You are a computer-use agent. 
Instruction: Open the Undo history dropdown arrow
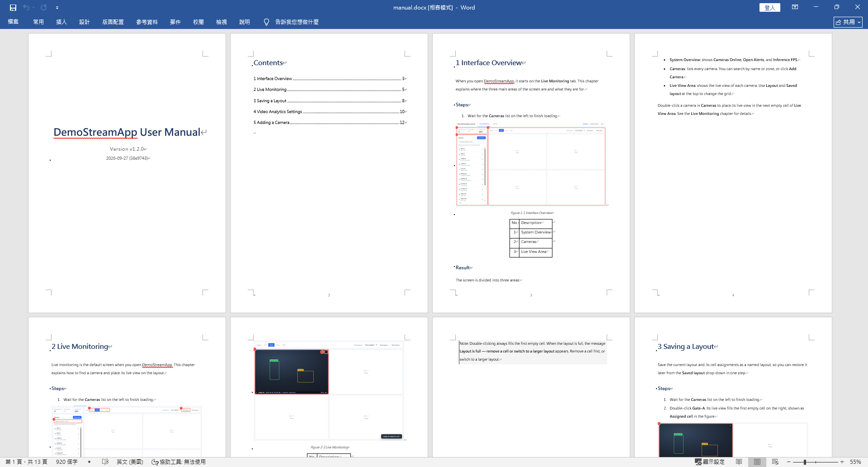[34, 8]
